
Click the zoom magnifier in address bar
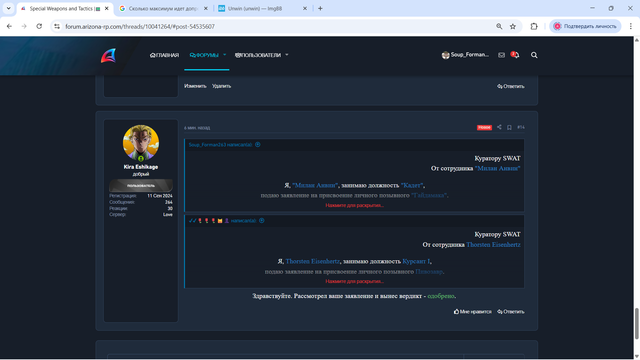pyautogui.click(x=499, y=26)
